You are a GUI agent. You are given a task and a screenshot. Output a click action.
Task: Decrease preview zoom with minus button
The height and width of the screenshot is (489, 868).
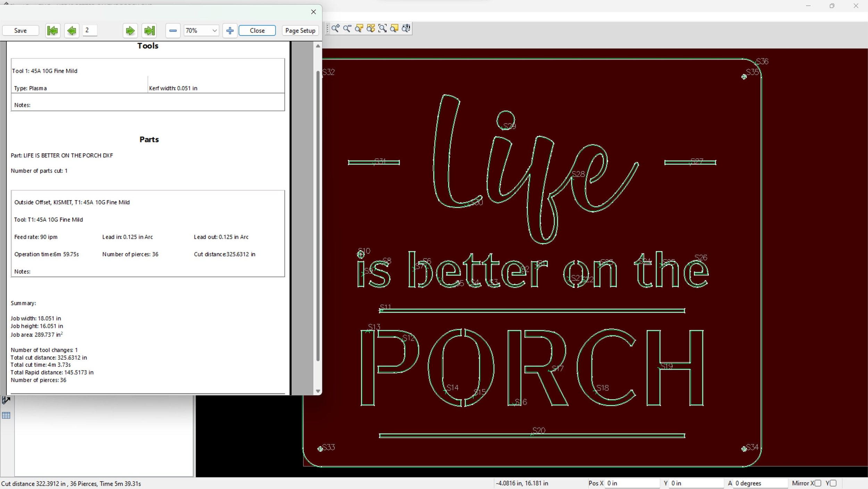coord(173,31)
